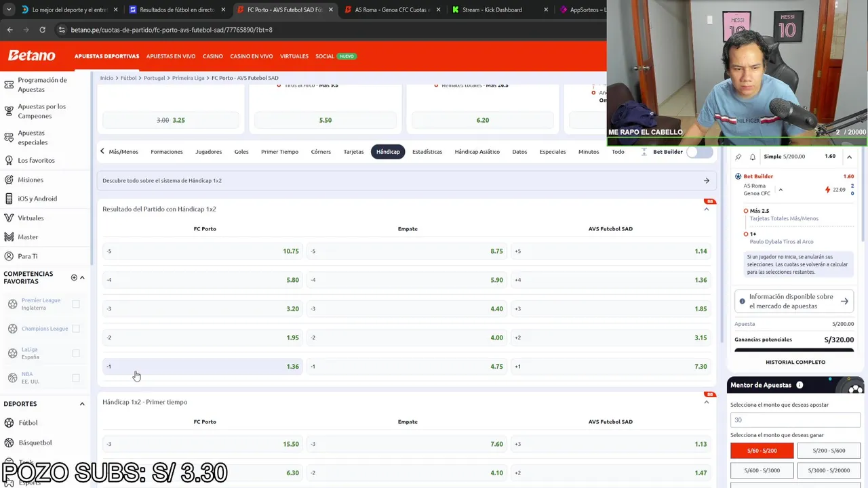The image size is (868, 488).
Task: Click Portugal breadcrumb link
Action: coord(154,78)
